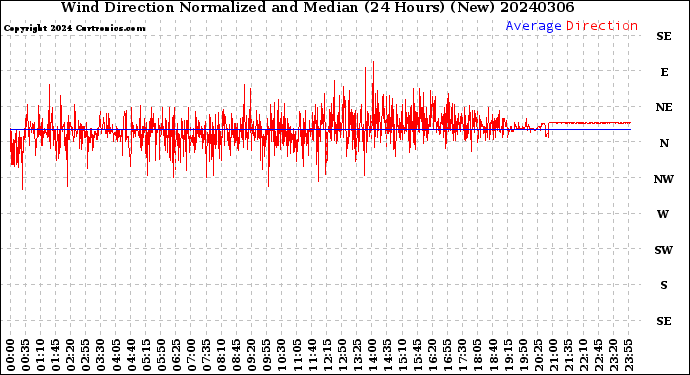Click the 13:25 time axis label
This screenshot has height=375, width=690.
click(356, 355)
